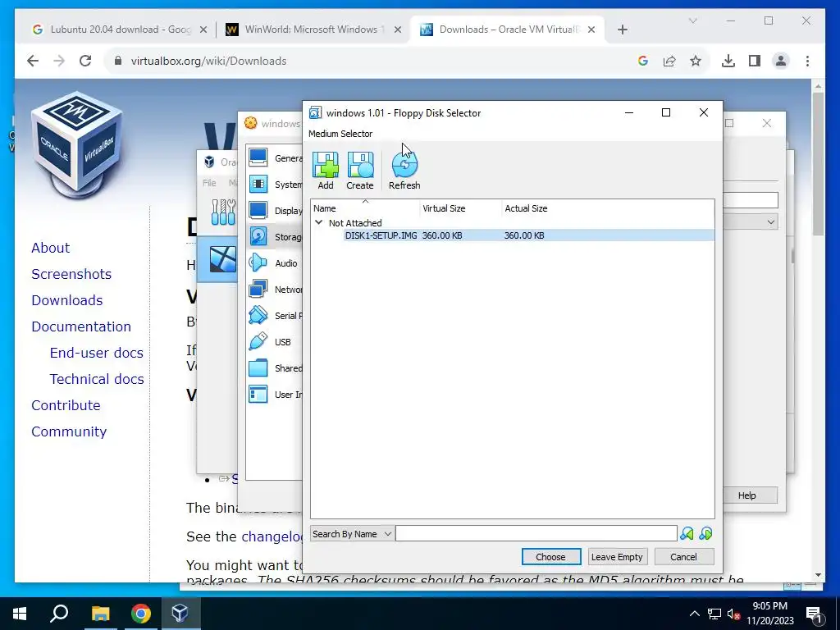Collapse the Not Attached group

click(x=319, y=222)
